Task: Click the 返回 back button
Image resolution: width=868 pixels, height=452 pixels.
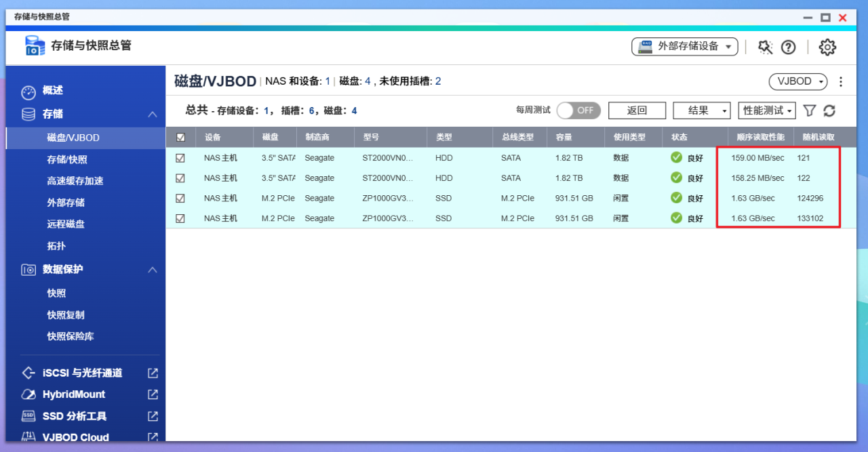Action: click(636, 110)
